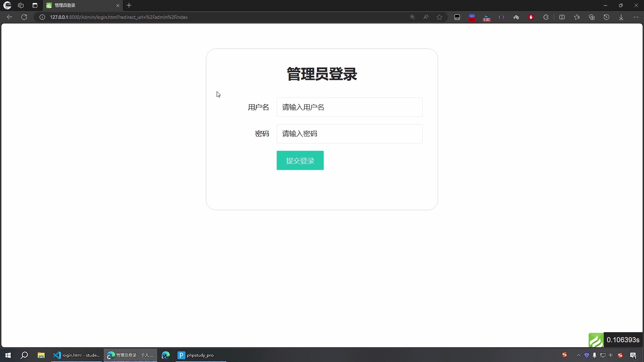Open the Collections icon in toolbar
Viewport: 644px width, 362px height.
click(592, 17)
